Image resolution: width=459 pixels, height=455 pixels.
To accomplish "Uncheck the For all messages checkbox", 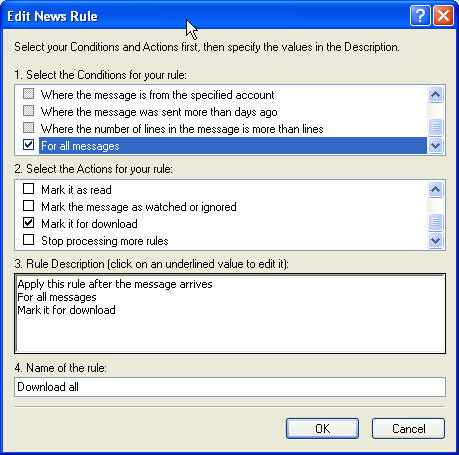I will pyautogui.click(x=29, y=145).
